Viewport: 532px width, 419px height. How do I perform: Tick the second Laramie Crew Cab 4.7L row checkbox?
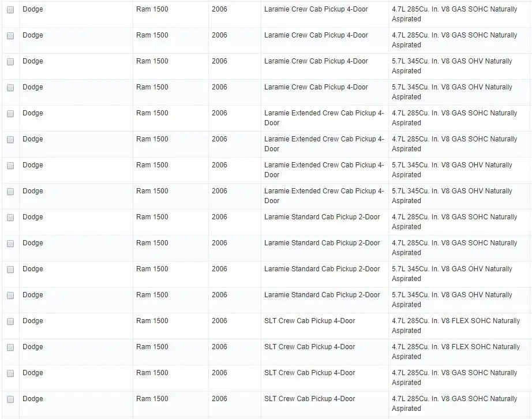point(10,36)
